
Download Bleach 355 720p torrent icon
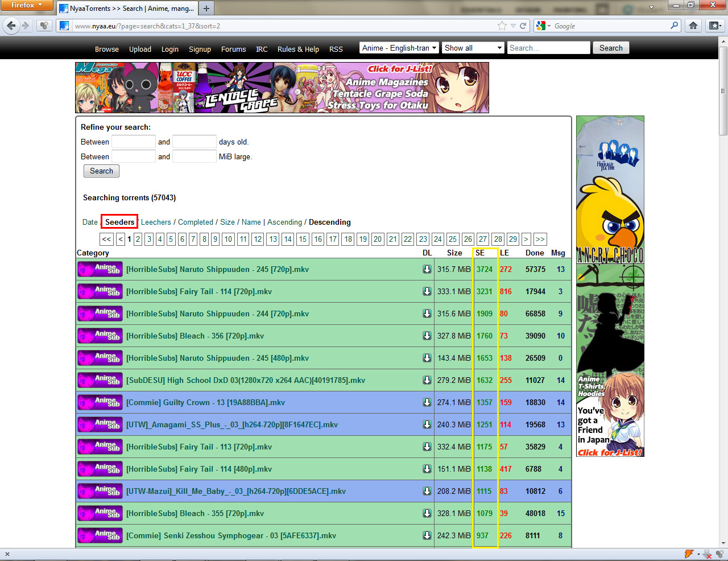coord(427,513)
